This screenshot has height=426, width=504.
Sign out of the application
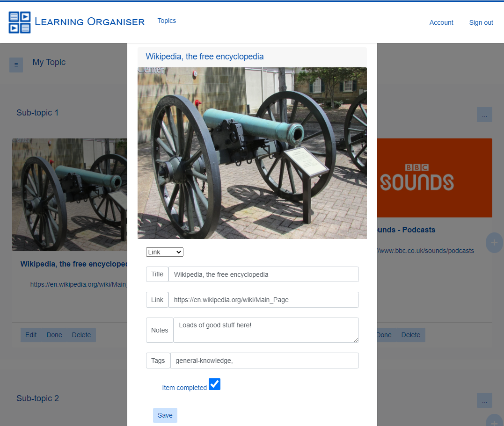tap(481, 22)
